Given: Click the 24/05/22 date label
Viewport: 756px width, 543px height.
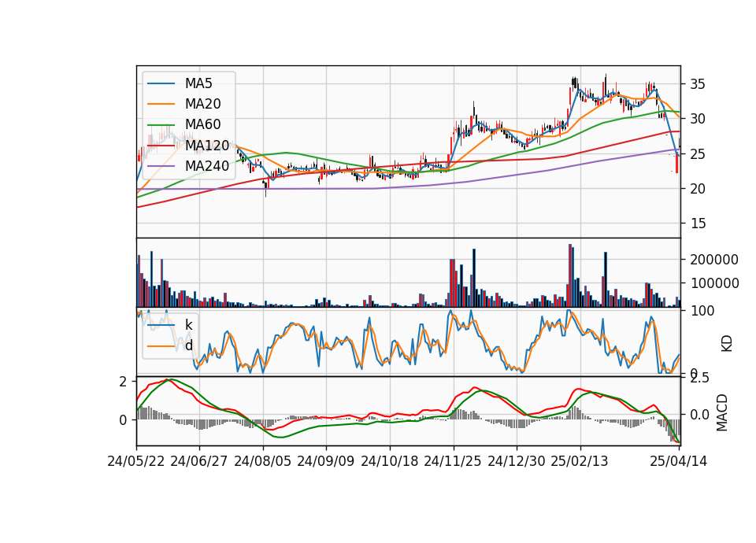Looking at the screenshot, I should [136, 461].
